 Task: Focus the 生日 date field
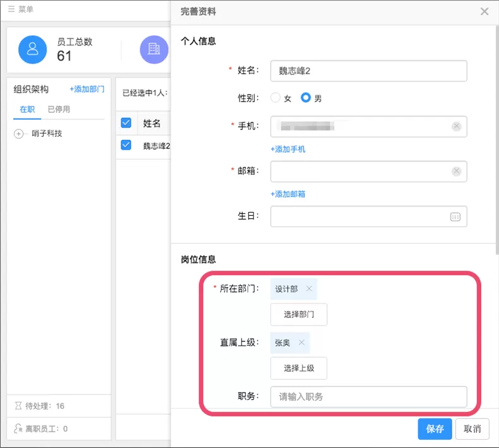point(368,216)
